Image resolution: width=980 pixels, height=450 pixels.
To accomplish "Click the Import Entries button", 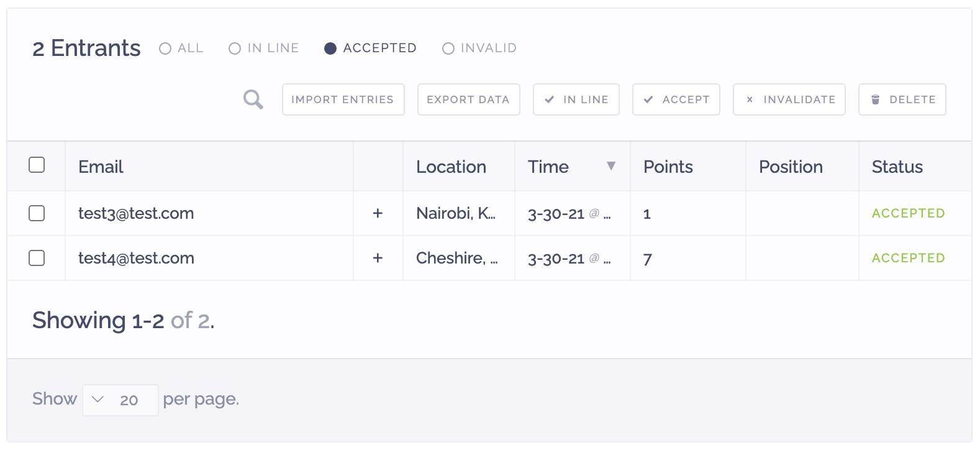I will 343,99.
